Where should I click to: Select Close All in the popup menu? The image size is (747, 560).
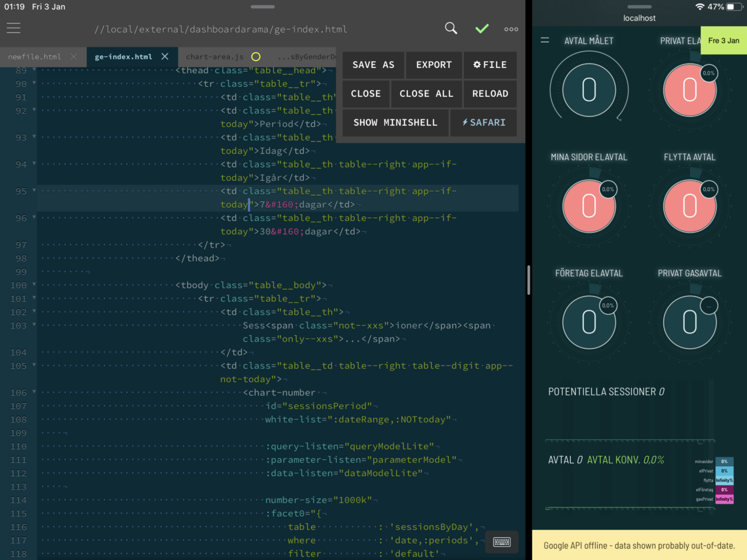coord(426,94)
